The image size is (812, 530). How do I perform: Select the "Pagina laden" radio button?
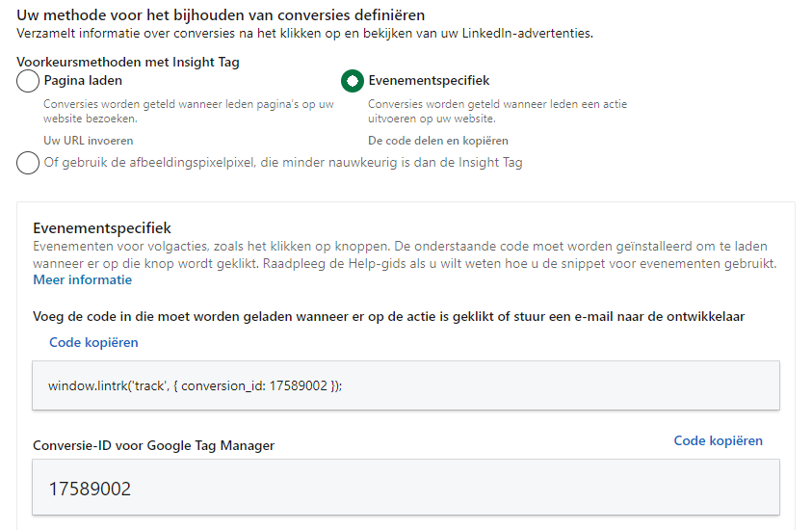coord(28,82)
